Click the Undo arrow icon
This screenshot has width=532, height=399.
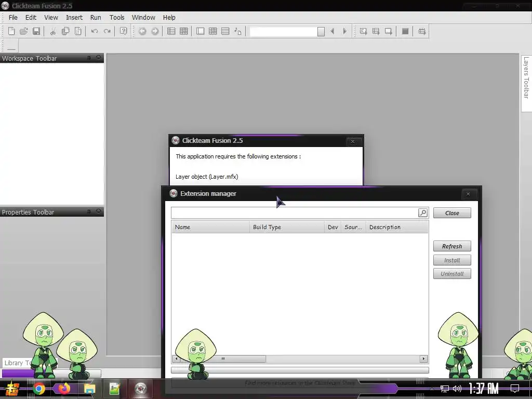pyautogui.click(x=95, y=31)
